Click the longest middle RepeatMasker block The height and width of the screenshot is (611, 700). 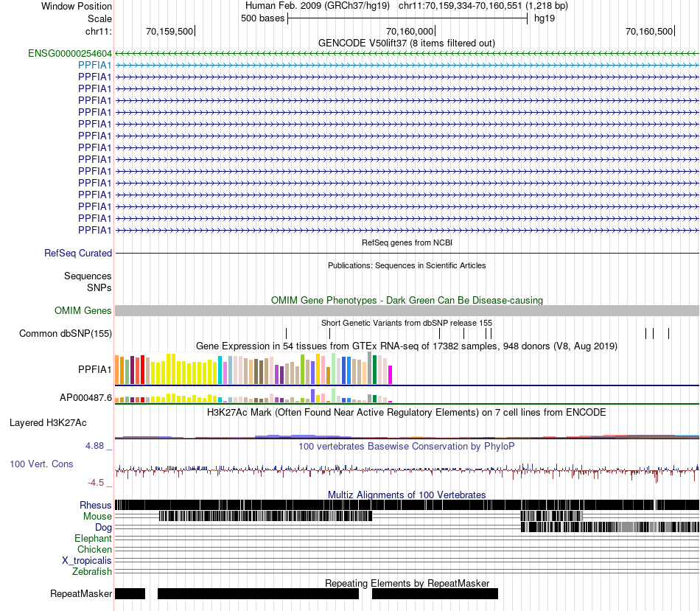point(258,593)
